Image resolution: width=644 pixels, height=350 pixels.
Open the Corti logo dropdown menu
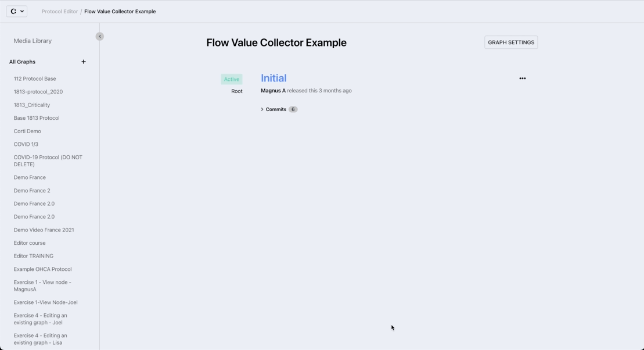[x=17, y=11]
